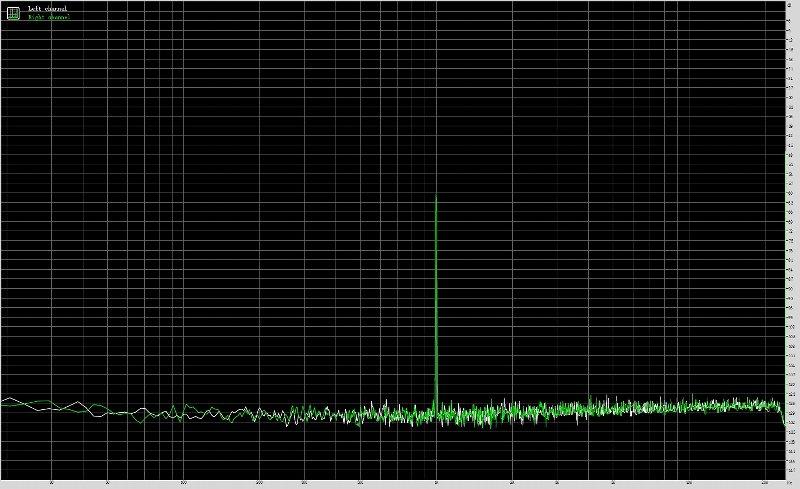Select the Left channel legend label
This screenshot has width=800, height=489.
coord(47,9)
